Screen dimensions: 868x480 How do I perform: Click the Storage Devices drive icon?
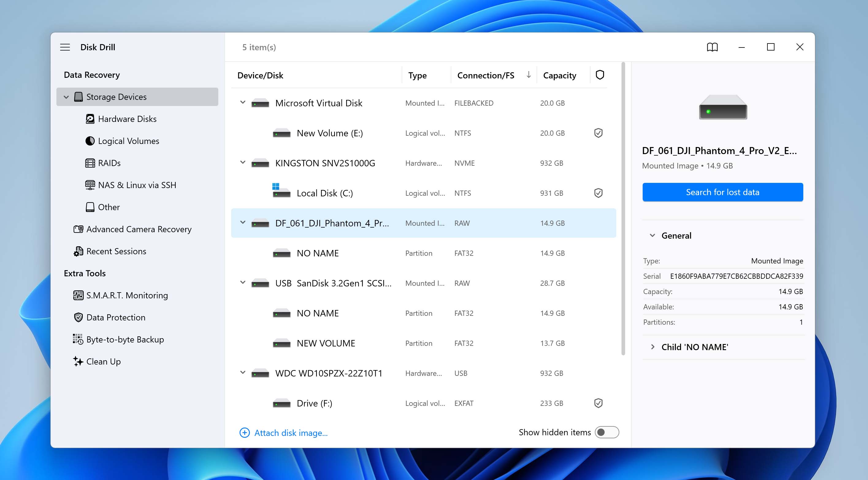click(78, 97)
